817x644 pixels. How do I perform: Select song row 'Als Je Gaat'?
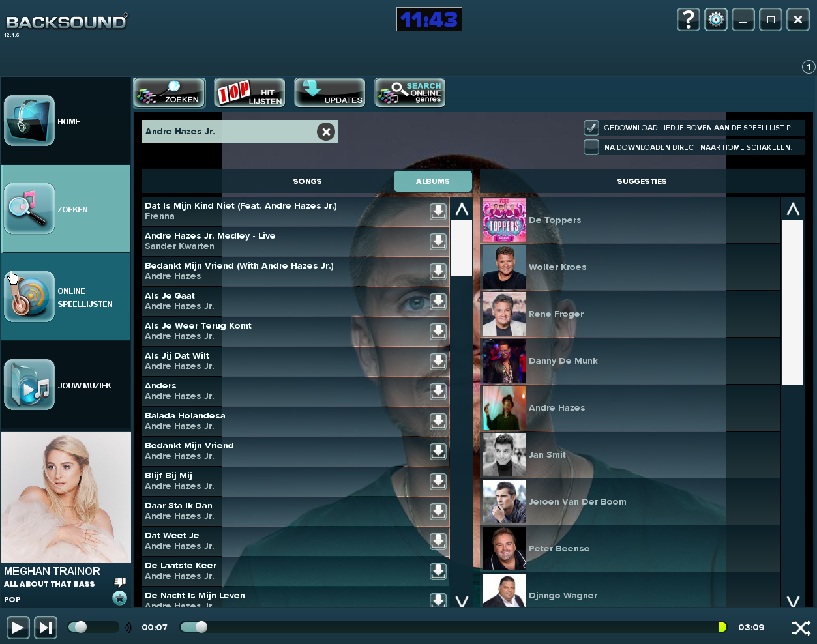tap(295, 301)
